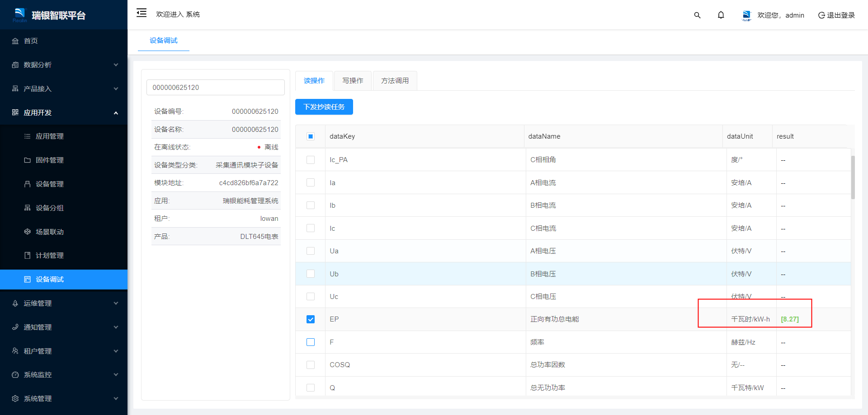Expand the 租户管理 menu chevron
This screenshot has height=415, width=868.
(116, 351)
